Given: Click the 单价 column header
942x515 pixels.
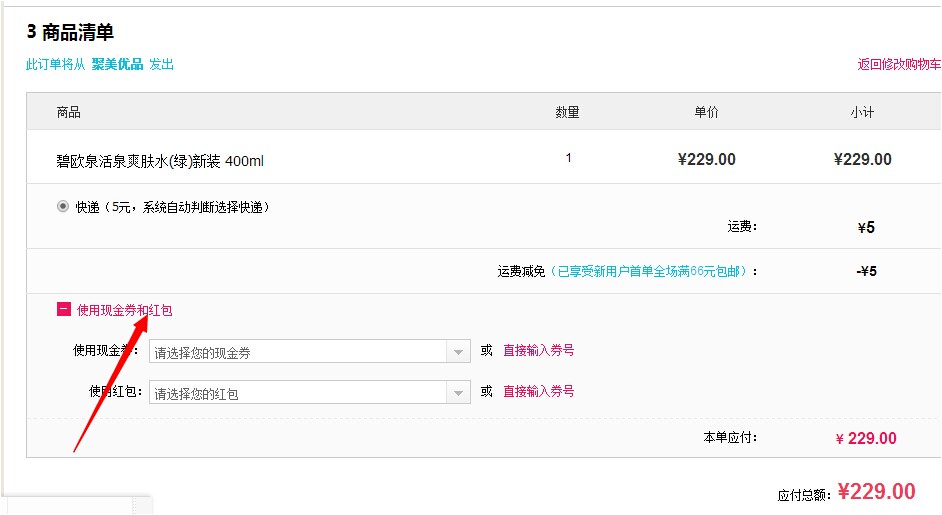Looking at the screenshot, I should click(x=706, y=112).
